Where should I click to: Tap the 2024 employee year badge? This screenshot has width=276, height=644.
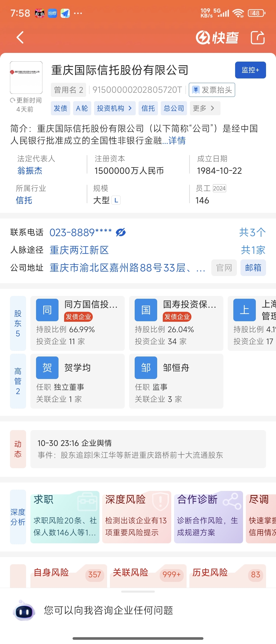pyautogui.click(x=219, y=188)
